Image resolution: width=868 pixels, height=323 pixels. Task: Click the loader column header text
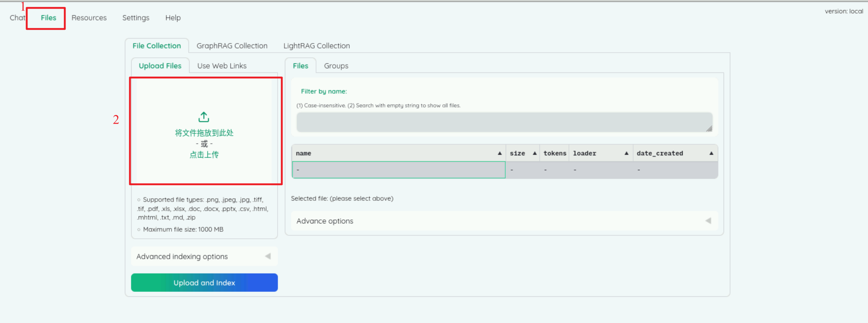coord(584,153)
